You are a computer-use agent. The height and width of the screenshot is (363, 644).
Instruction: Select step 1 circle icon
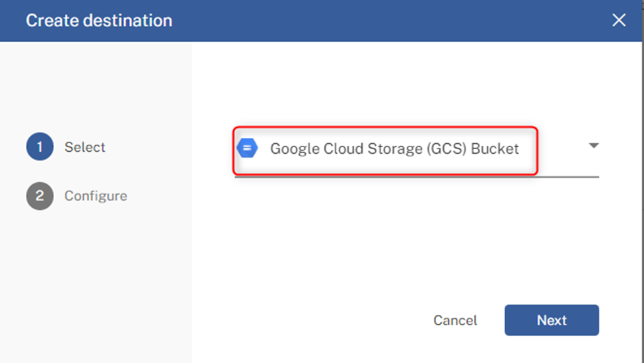(40, 147)
